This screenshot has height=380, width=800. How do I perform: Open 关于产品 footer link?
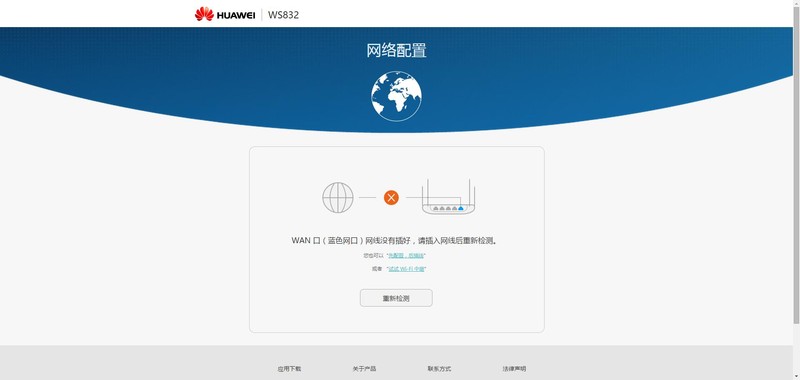(x=364, y=369)
